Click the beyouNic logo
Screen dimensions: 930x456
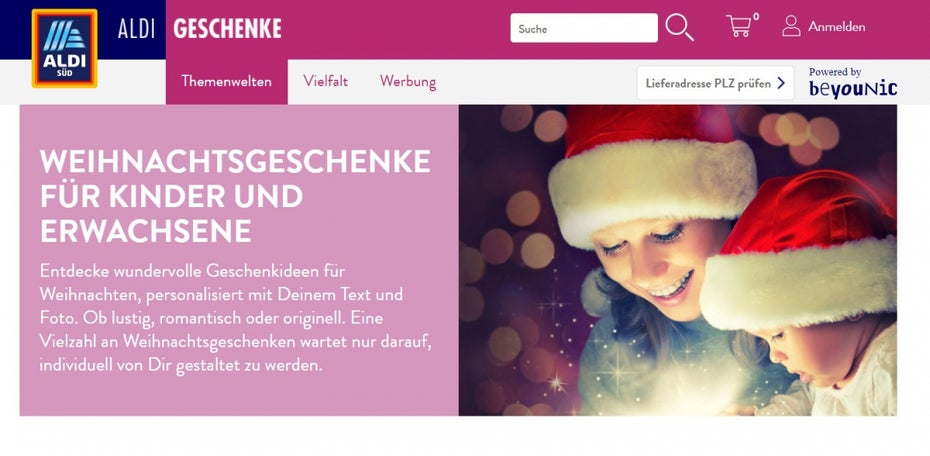(853, 88)
